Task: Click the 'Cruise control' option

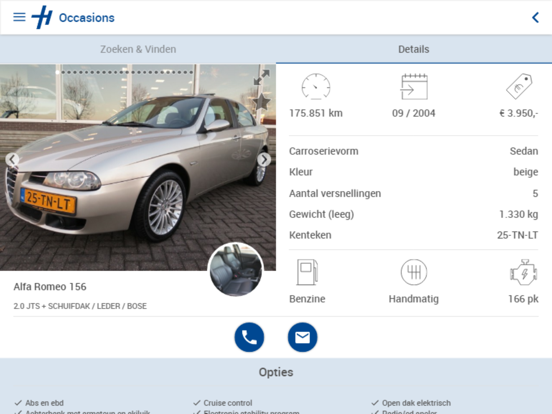Action: [227, 403]
